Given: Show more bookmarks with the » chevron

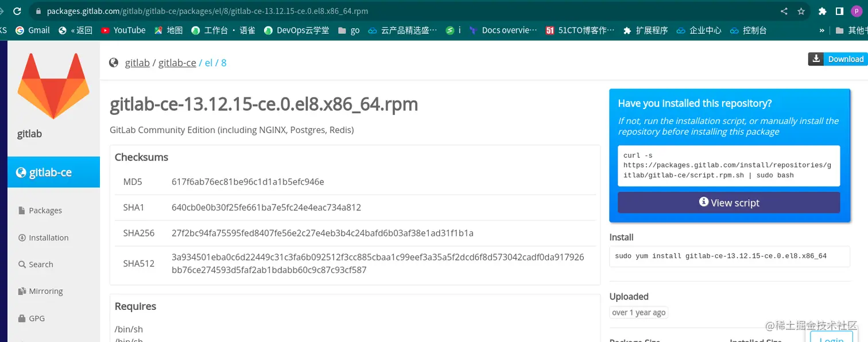Looking at the screenshot, I should click(x=822, y=30).
